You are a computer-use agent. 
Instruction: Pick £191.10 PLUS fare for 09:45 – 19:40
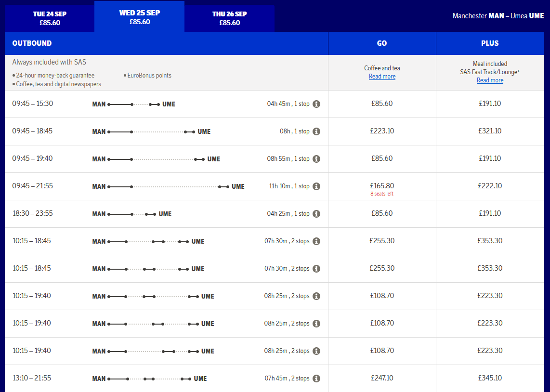coord(490,158)
